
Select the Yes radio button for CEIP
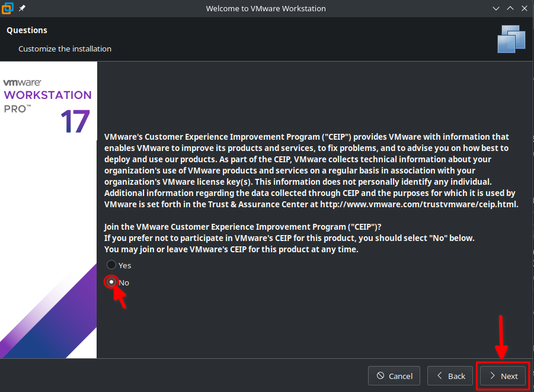click(x=111, y=265)
